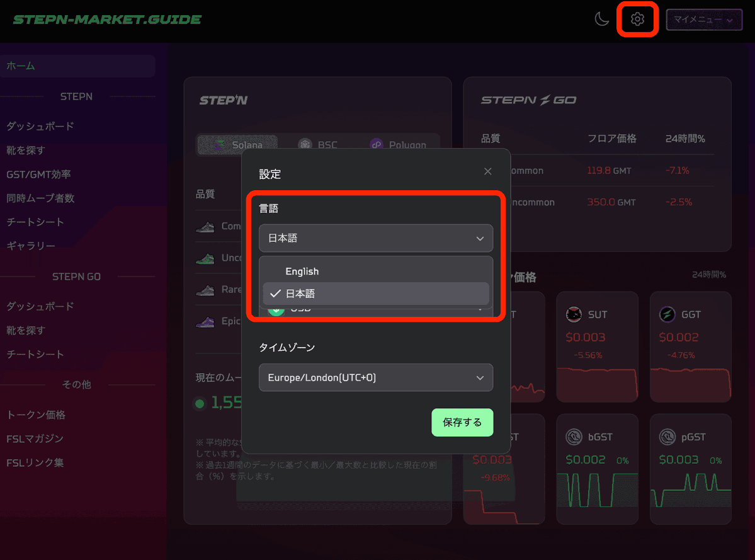
Task: Open ギャラリー page
Action: 30,246
